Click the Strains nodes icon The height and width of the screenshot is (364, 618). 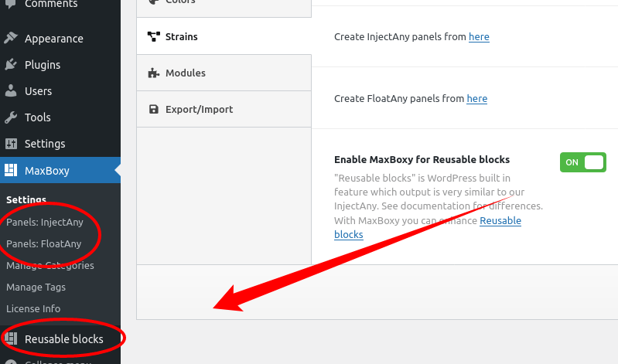point(154,36)
